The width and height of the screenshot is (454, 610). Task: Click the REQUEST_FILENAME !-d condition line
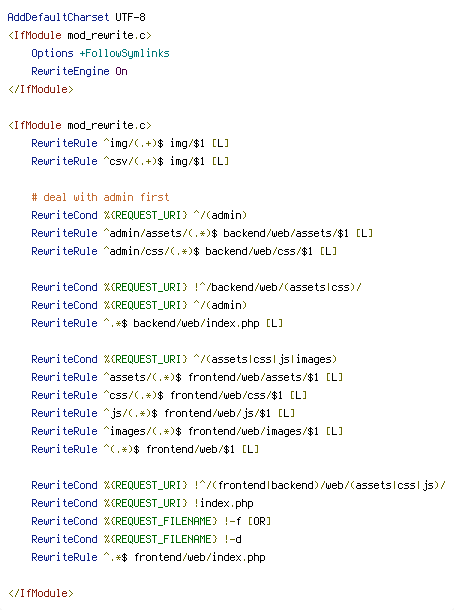137,539
